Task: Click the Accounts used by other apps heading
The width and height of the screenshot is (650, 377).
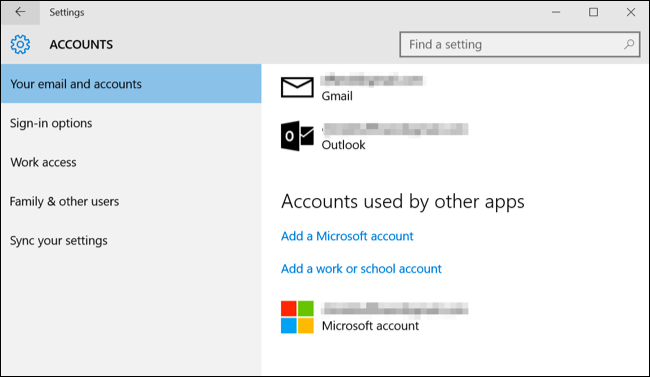Action: pos(403,202)
